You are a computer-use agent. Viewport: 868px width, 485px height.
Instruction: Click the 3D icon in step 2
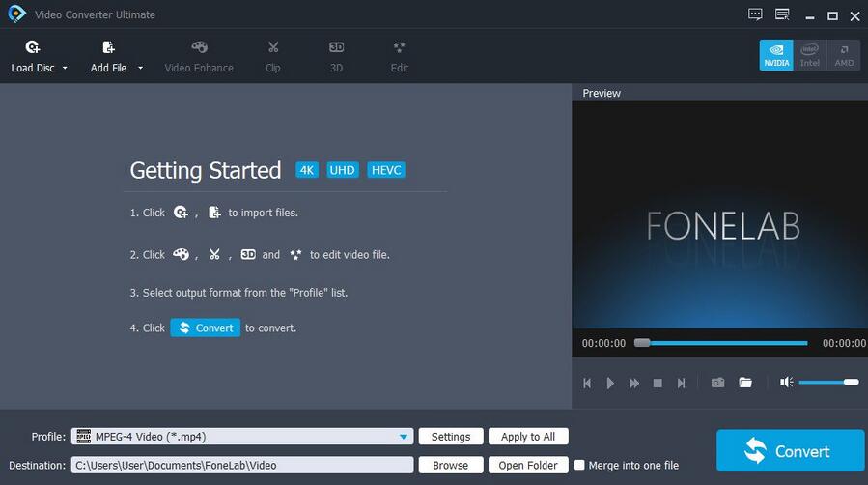point(248,254)
